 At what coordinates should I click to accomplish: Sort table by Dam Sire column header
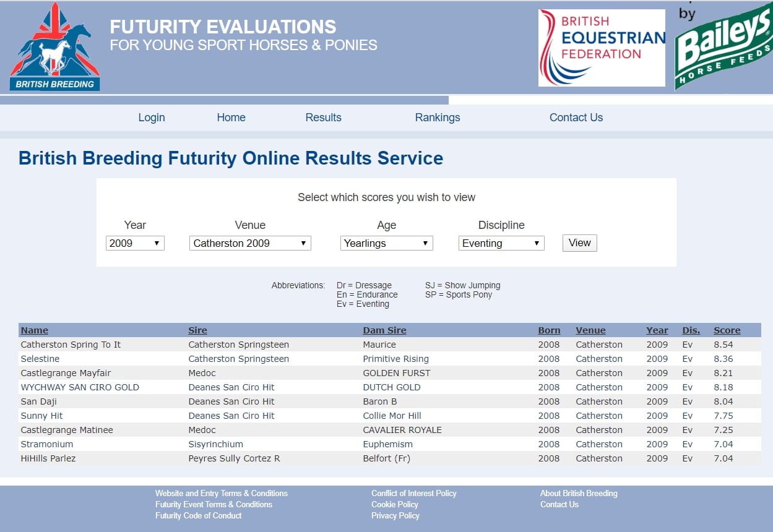point(384,330)
